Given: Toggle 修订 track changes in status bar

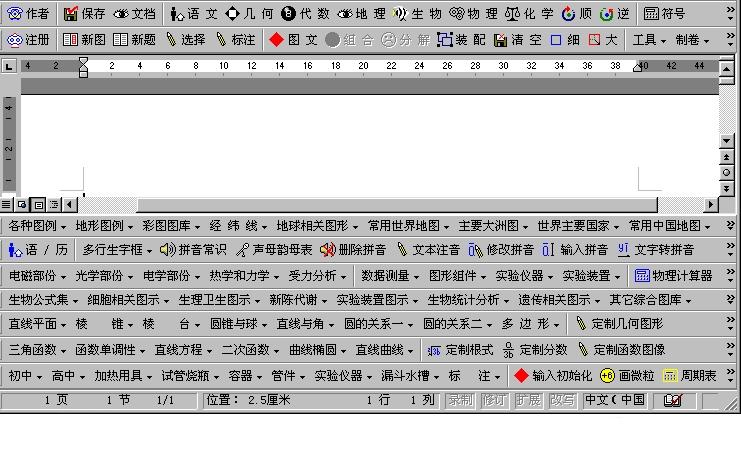Looking at the screenshot, I should (x=494, y=400).
